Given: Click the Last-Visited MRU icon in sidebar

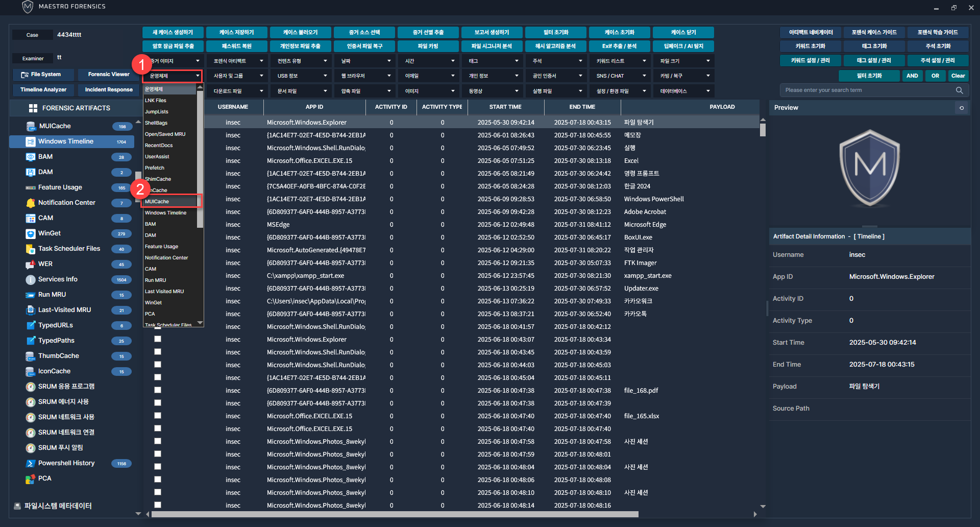Looking at the screenshot, I should pyautogui.click(x=31, y=310).
